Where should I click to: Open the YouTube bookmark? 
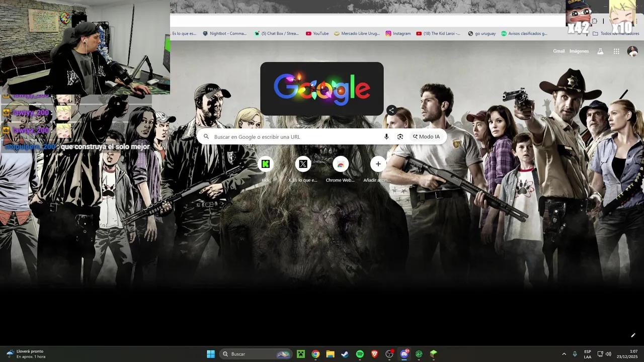pyautogui.click(x=317, y=34)
